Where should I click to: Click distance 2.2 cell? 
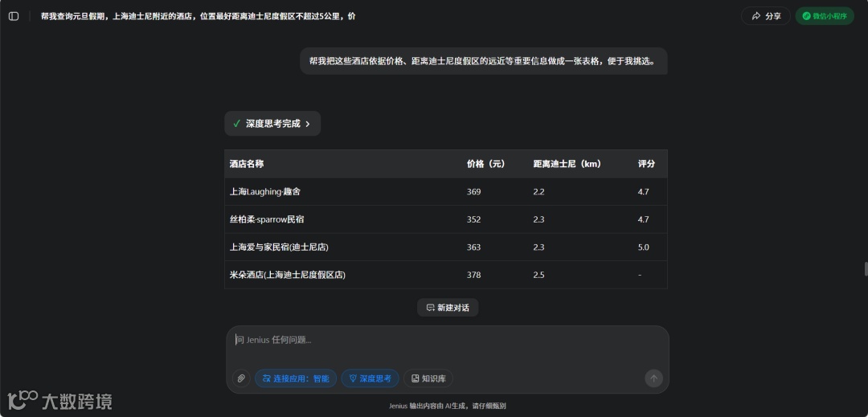(538, 191)
